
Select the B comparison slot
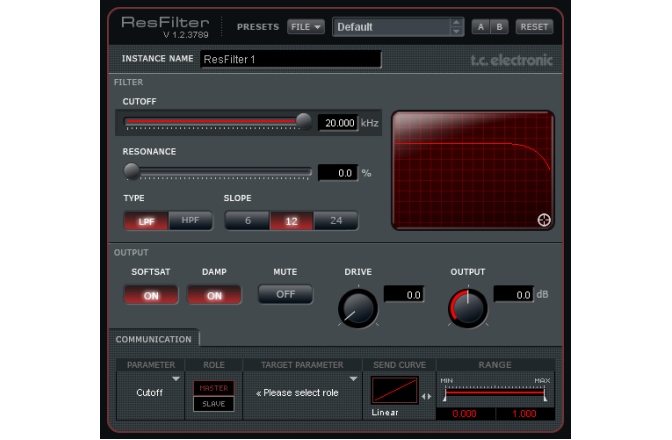pyautogui.click(x=499, y=27)
